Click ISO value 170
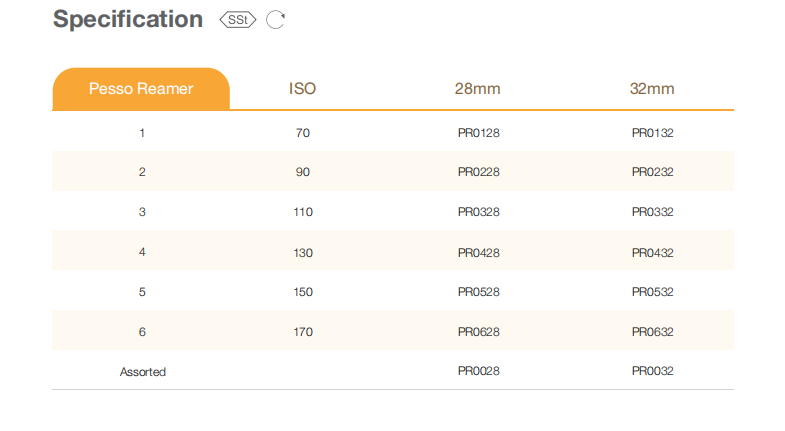Screen dimensions: 785x431 [x=303, y=332]
